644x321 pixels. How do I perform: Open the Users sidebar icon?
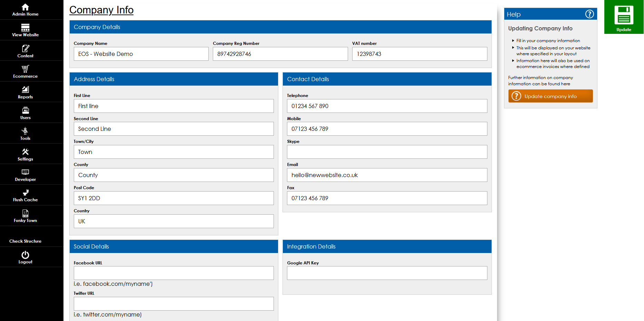(x=25, y=110)
